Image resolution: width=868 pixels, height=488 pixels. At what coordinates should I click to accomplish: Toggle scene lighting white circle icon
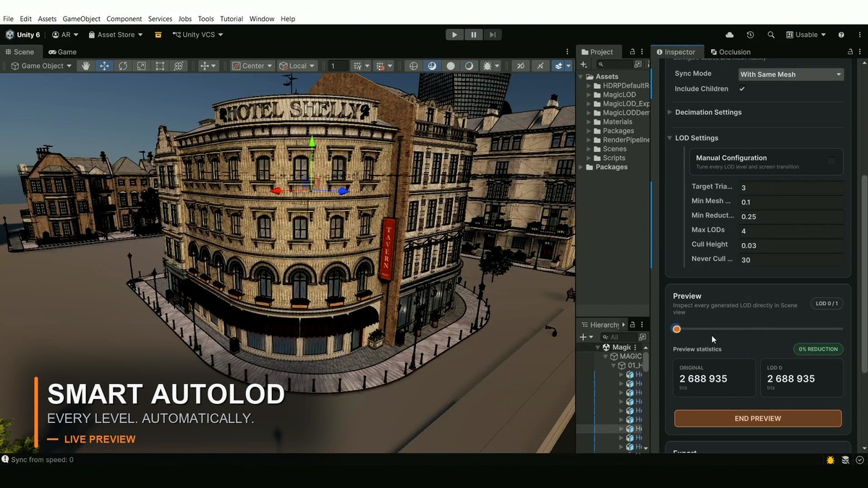click(451, 66)
